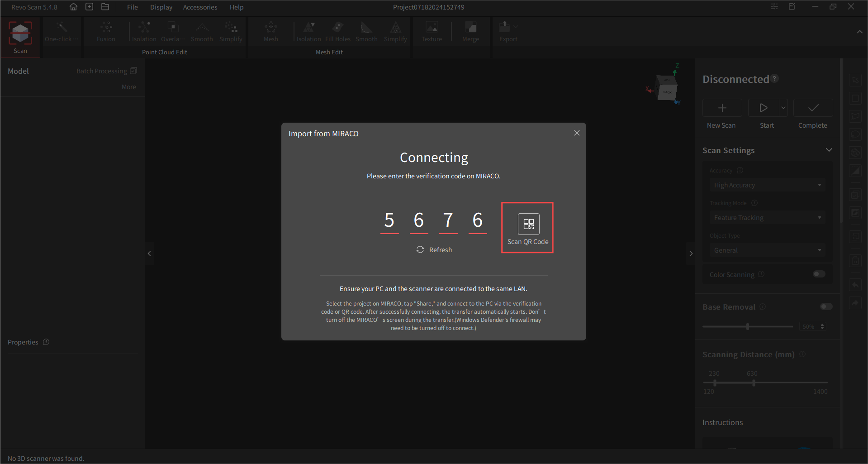Screen dimensions: 868x464
Task: Open a project via the folder icon
Action: click(x=105, y=7)
